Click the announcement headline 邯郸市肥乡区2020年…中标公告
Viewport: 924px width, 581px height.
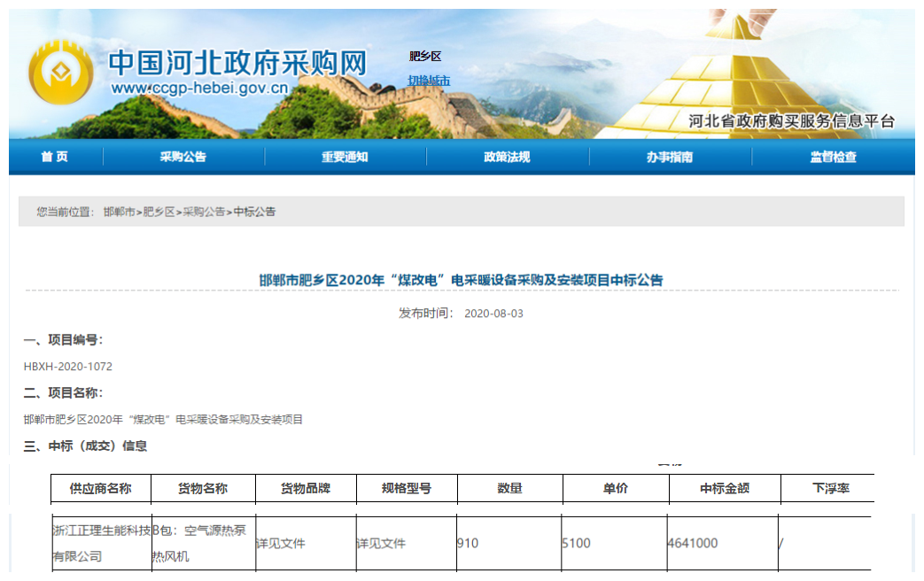(x=461, y=280)
